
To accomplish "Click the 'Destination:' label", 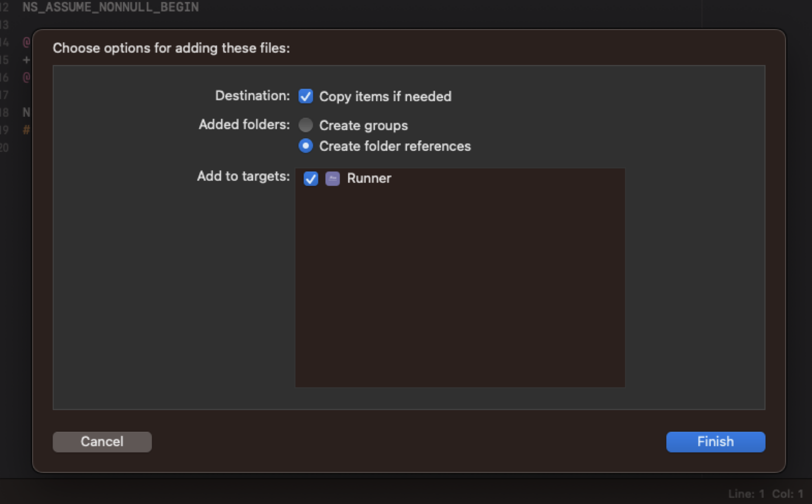I will click(x=252, y=96).
